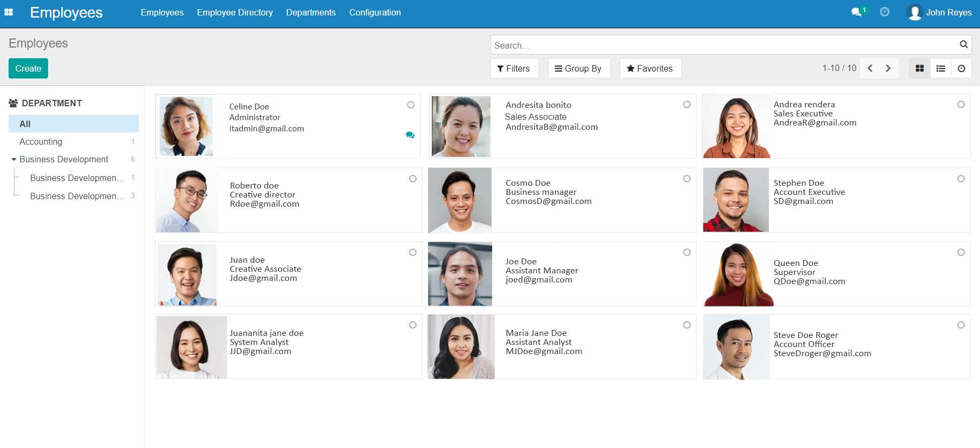Open the Filters dropdown
The width and height of the screenshot is (980, 448).
[x=514, y=68]
